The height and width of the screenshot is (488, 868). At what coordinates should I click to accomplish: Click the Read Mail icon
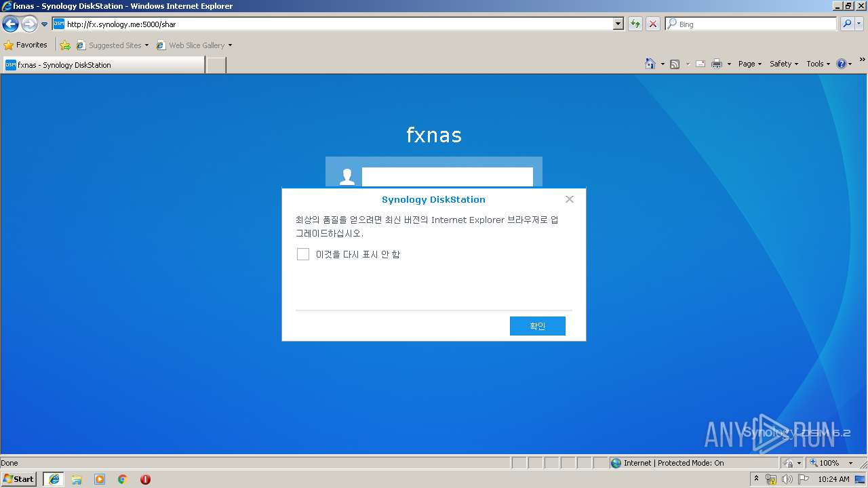click(x=701, y=64)
